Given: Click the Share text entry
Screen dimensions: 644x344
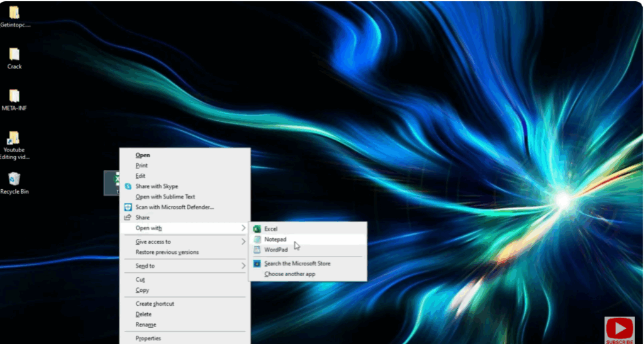Looking at the screenshot, I should 143,218.
